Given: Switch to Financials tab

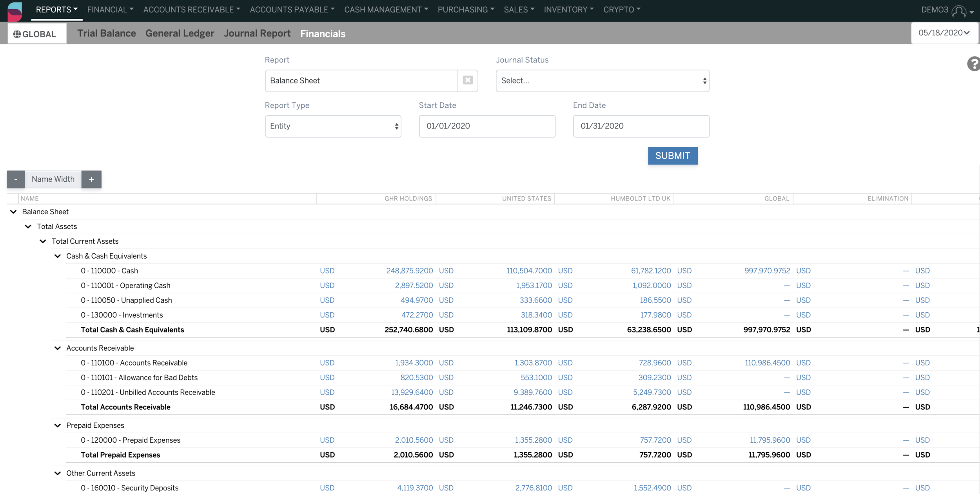Looking at the screenshot, I should [323, 34].
